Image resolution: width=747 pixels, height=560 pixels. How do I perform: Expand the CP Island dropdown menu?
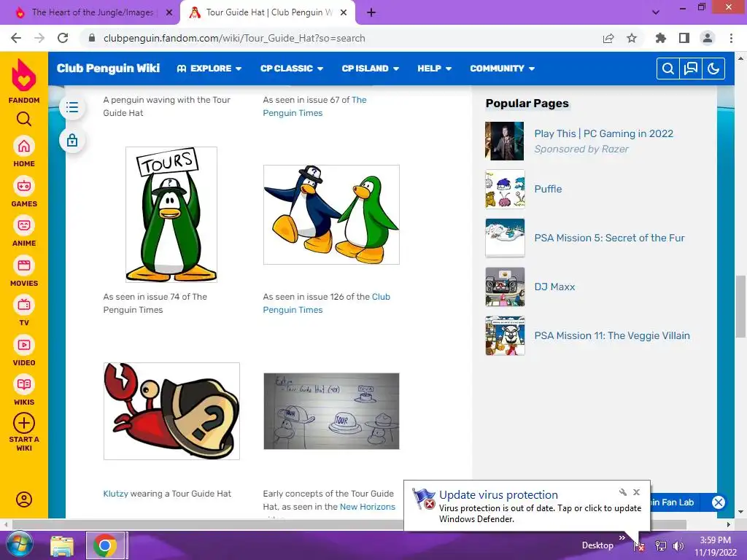click(370, 69)
